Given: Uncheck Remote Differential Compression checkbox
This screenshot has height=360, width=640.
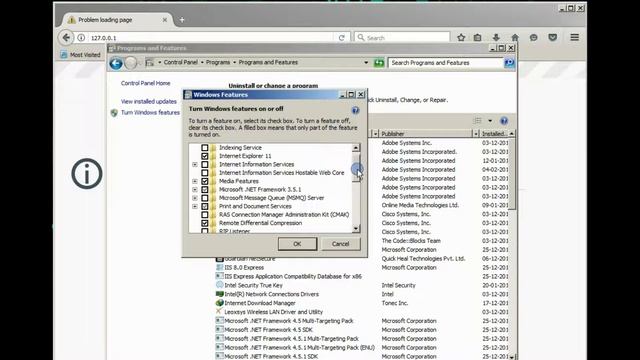Looking at the screenshot, I should click(x=204, y=223).
